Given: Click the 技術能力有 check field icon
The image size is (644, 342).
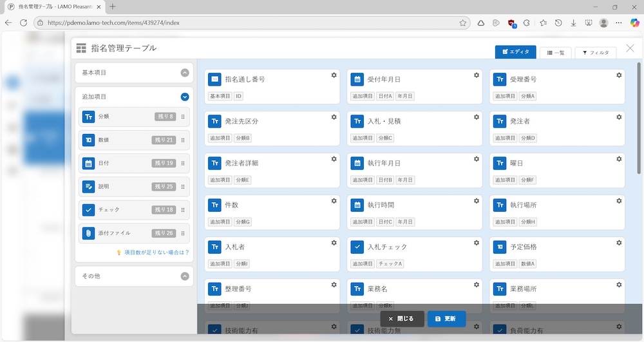Looking at the screenshot, I should 214,330.
